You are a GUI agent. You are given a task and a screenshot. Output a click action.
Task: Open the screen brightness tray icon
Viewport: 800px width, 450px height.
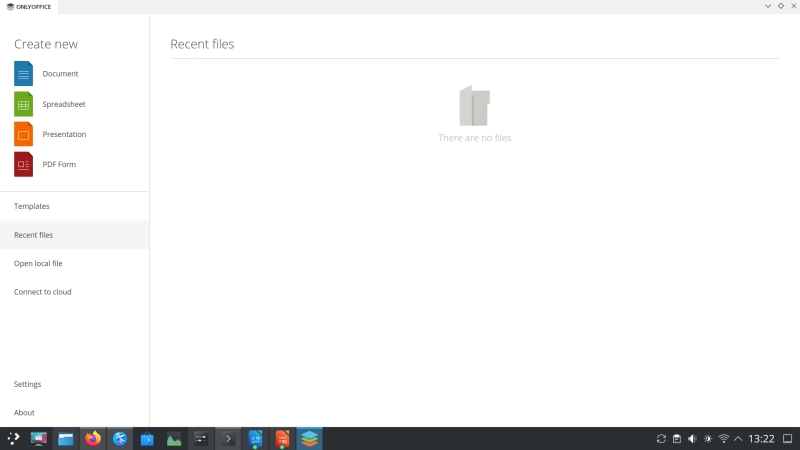[x=708, y=439]
